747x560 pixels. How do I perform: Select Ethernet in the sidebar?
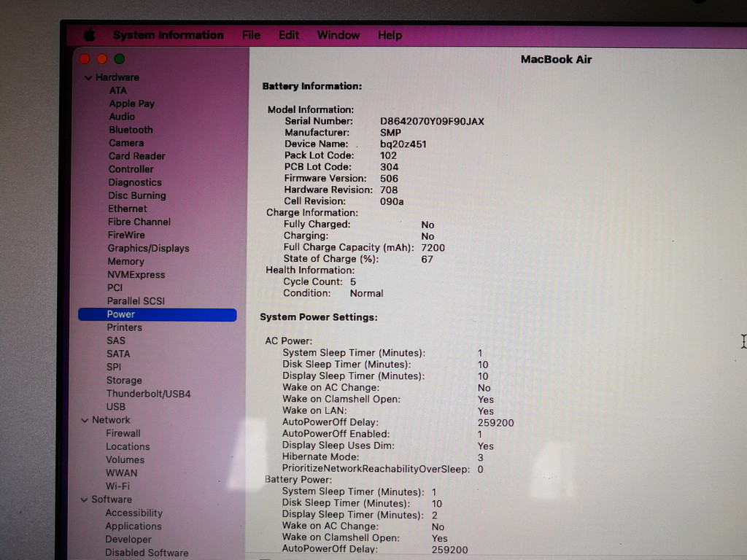(127, 209)
